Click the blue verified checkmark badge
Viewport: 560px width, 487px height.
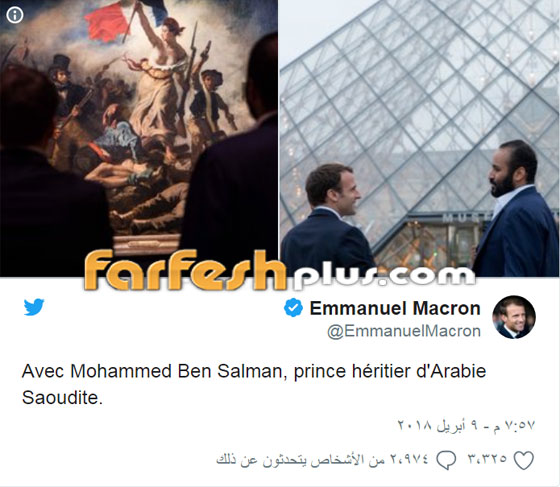point(293,307)
